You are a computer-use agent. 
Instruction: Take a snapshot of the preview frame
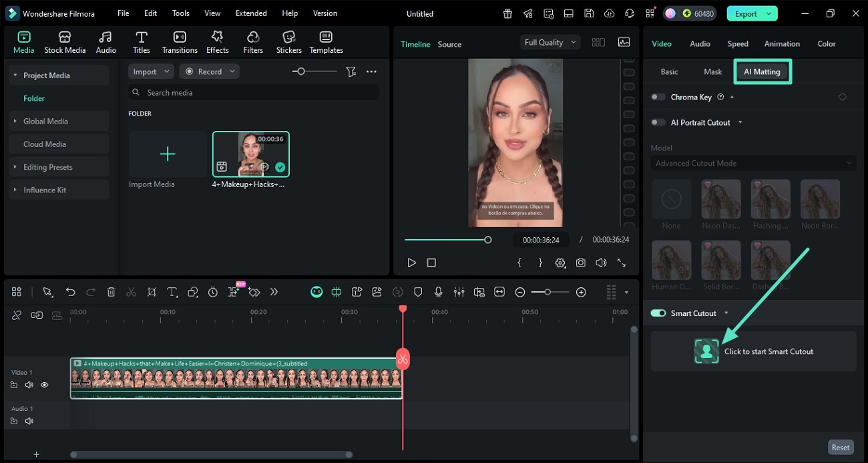pyautogui.click(x=580, y=263)
